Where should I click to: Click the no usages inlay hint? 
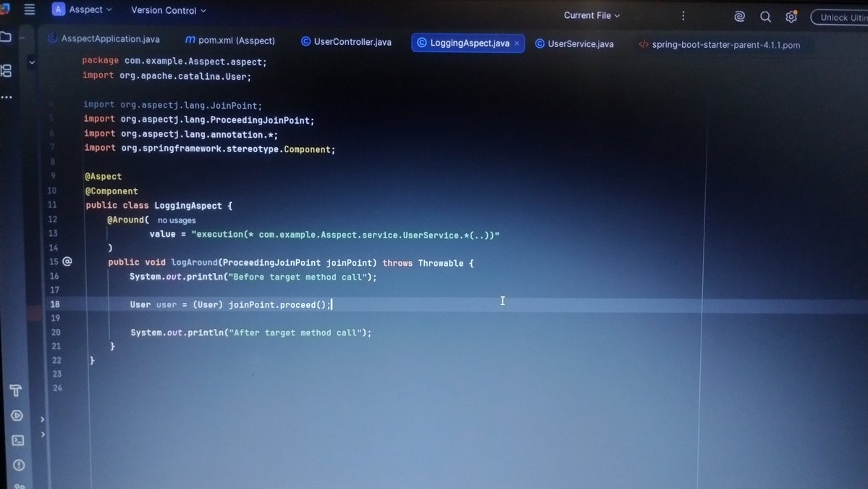point(177,220)
